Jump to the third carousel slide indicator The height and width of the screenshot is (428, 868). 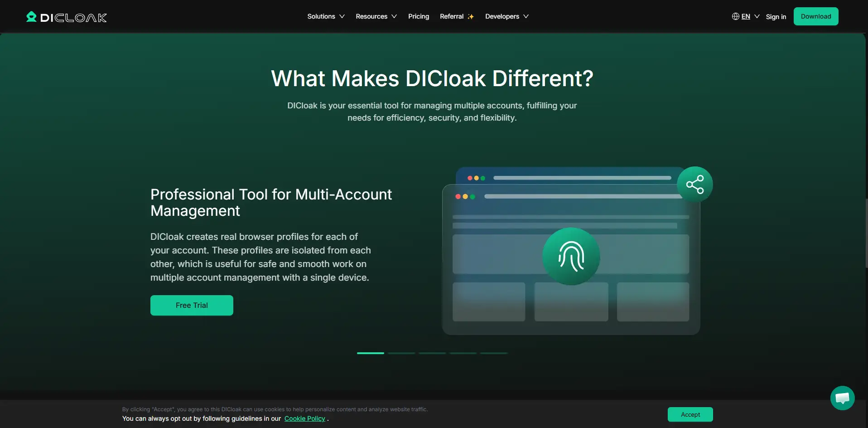click(432, 353)
